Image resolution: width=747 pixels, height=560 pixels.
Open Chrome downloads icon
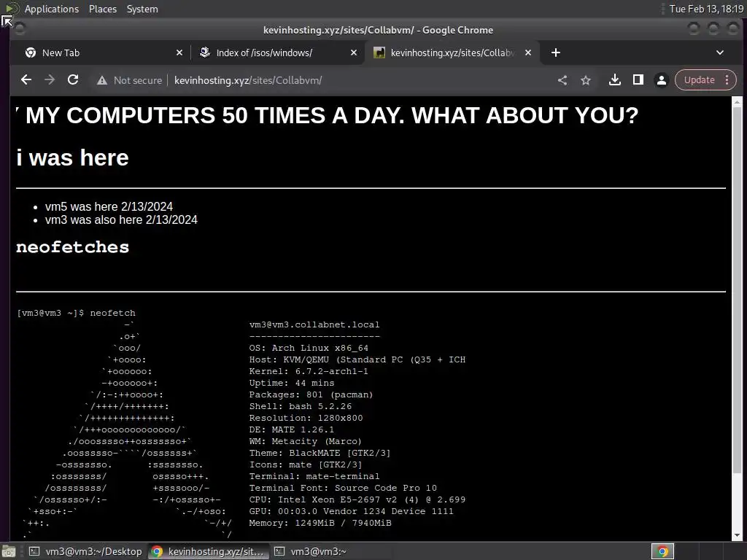614,80
